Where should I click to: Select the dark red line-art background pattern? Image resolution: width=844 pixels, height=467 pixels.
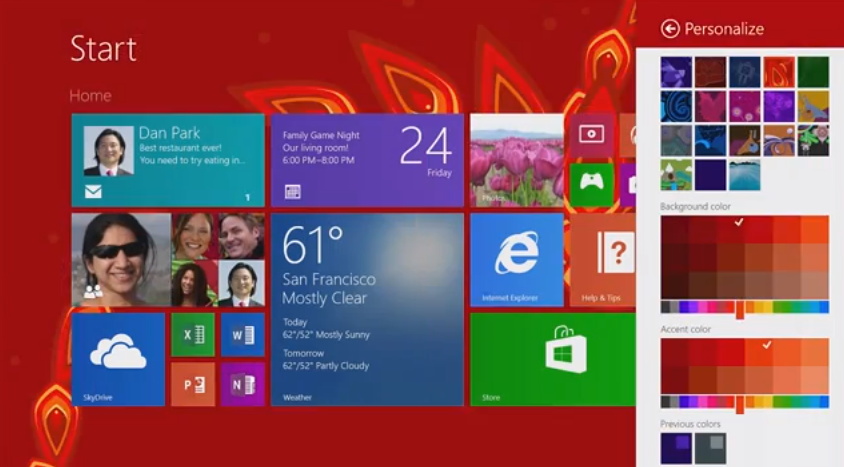tap(711, 72)
